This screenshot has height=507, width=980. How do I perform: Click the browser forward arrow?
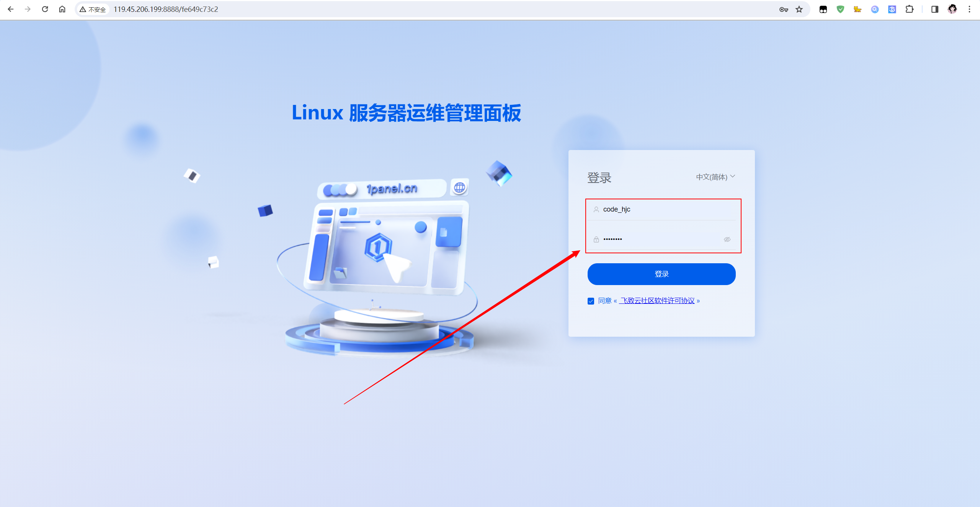point(28,9)
